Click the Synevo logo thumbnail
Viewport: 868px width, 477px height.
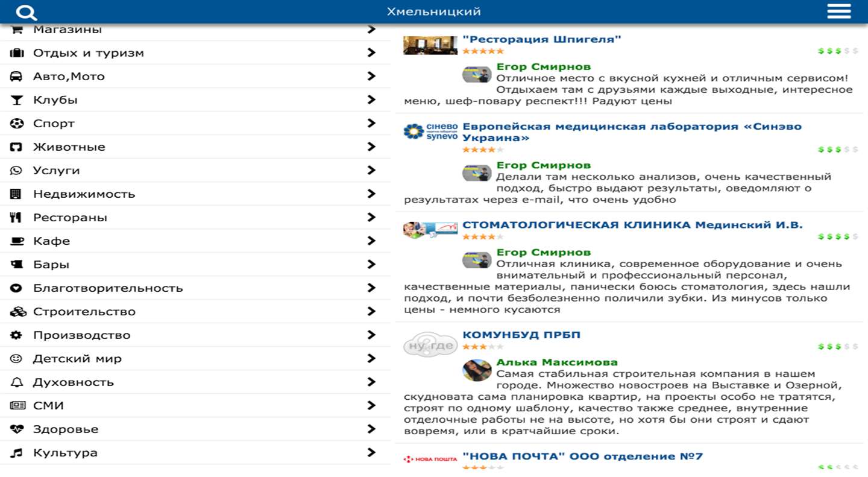tap(430, 131)
